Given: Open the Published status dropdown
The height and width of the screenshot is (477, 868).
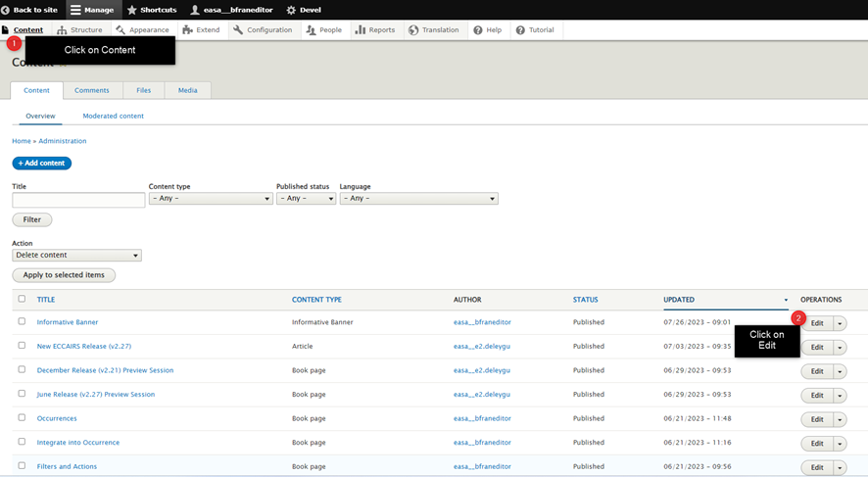Looking at the screenshot, I should pyautogui.click(x=306, y=199).
